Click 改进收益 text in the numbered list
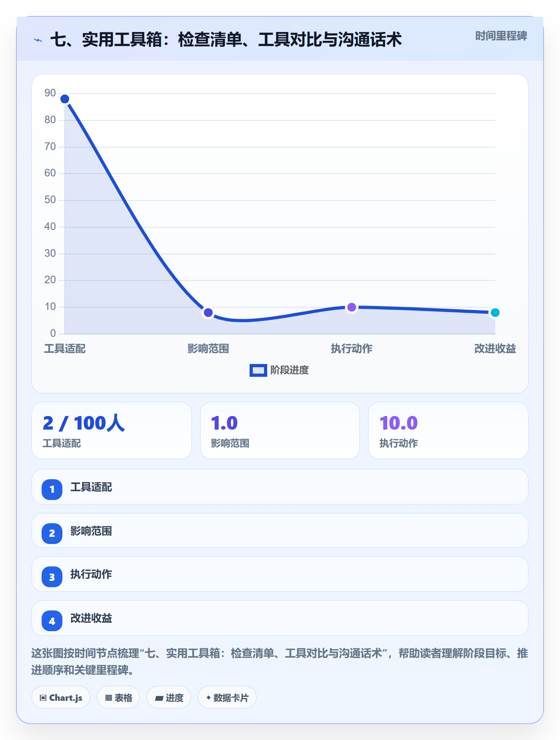 pos(91,618)
